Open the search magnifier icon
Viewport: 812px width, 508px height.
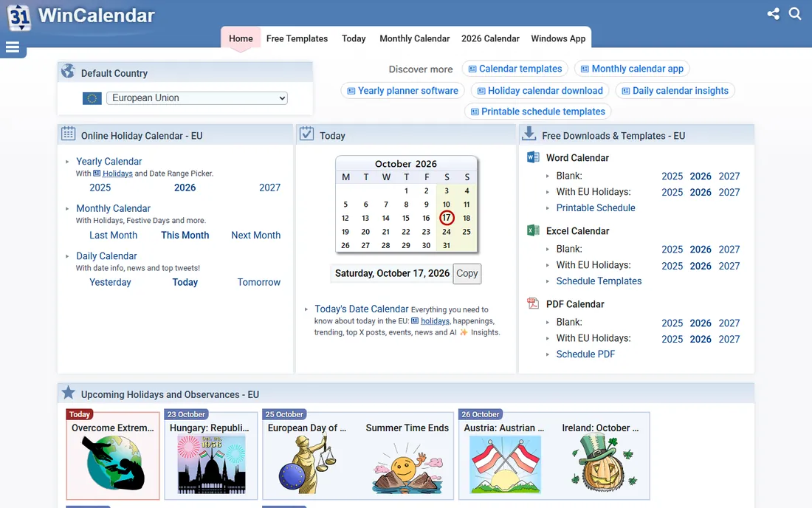click(795, 14)
